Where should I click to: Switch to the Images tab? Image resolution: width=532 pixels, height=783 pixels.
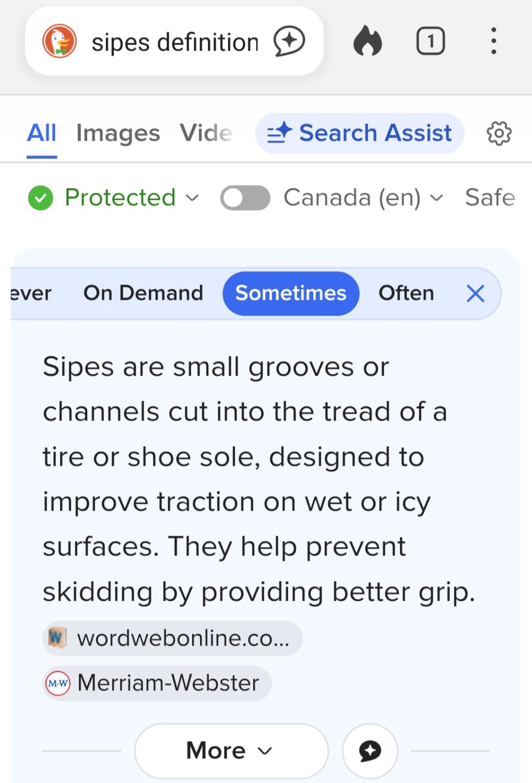click(x=117, y=133)
